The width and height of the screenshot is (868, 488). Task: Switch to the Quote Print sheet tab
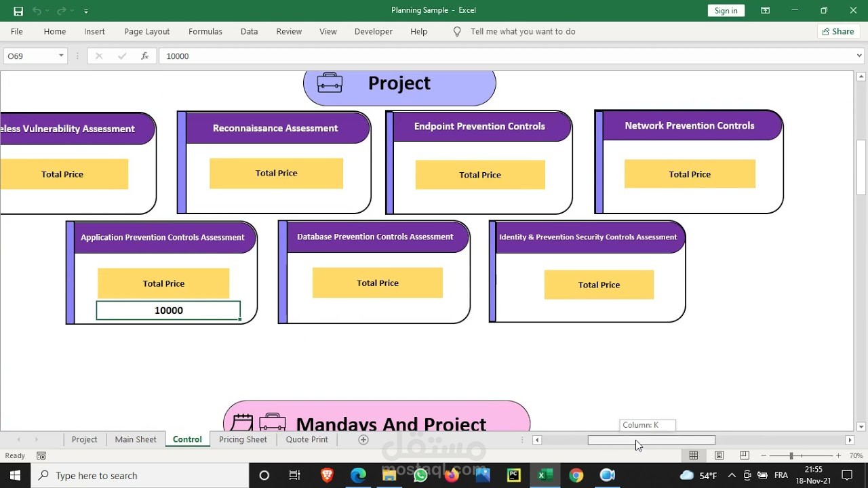tap(307, 439)
